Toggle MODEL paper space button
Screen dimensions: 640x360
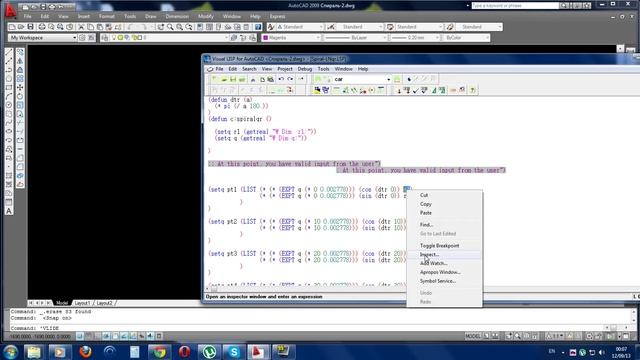pos(473,336)
